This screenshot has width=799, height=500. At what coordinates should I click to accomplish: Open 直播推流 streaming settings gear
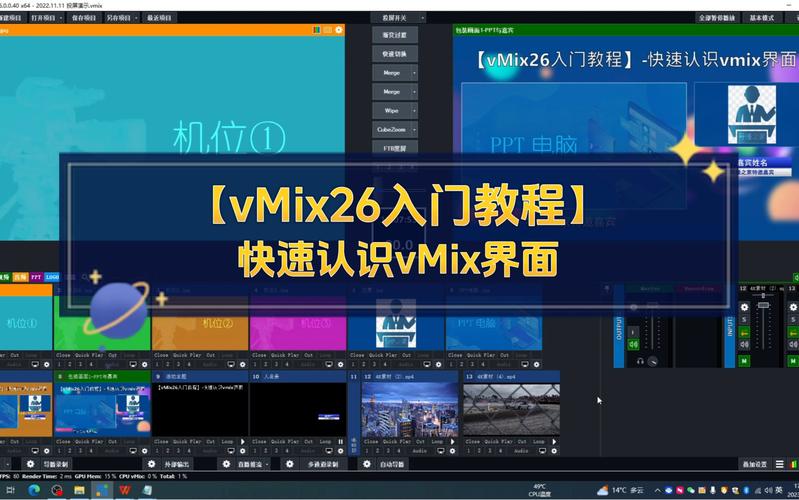[226, 464]
